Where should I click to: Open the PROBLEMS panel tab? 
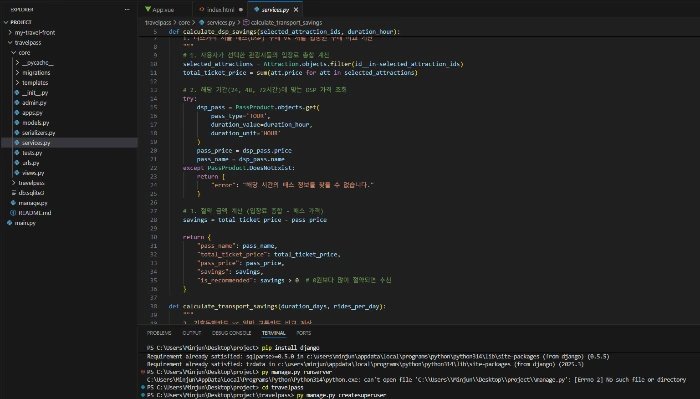pyautogui.click(x=159, y=333)
